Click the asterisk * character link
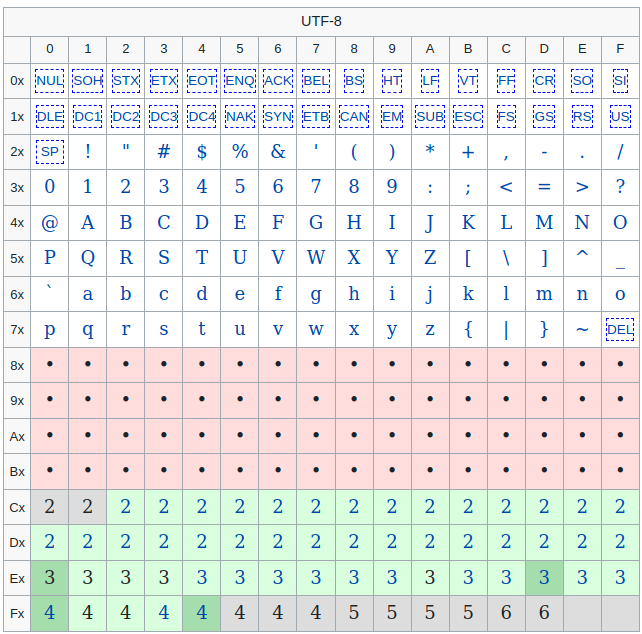 pos(430,149)
